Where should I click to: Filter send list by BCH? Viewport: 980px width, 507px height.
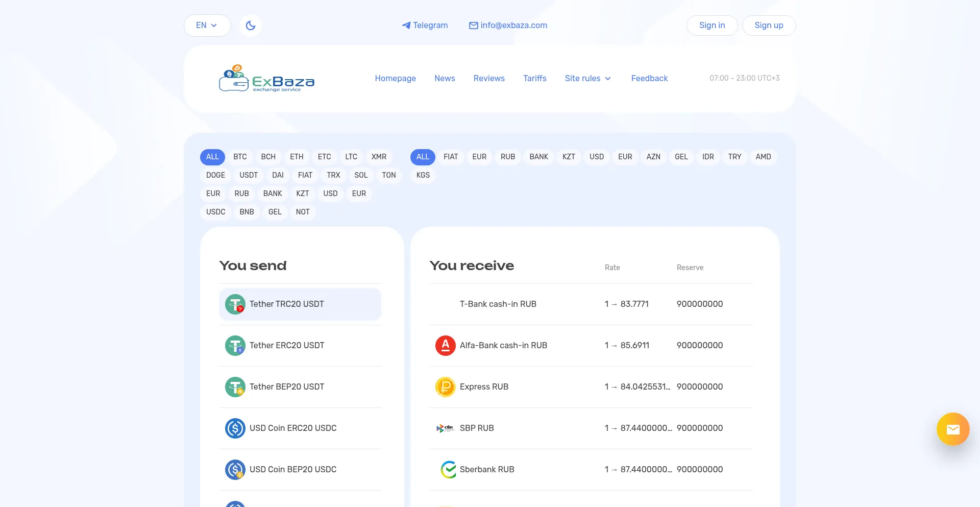(x=268, y=157)
